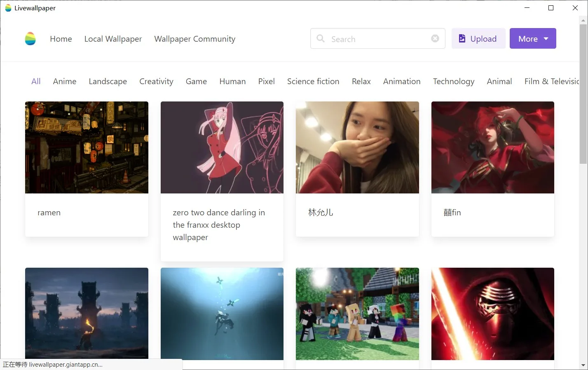588x370 pixels.
Task: Click the title bar Livewallpaper app icon
Action: click(8, 8)
